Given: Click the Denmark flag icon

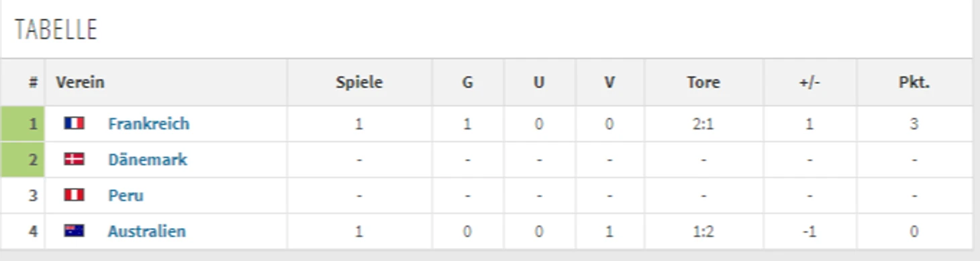Looking at the screenshot, I should pos(74,159).
